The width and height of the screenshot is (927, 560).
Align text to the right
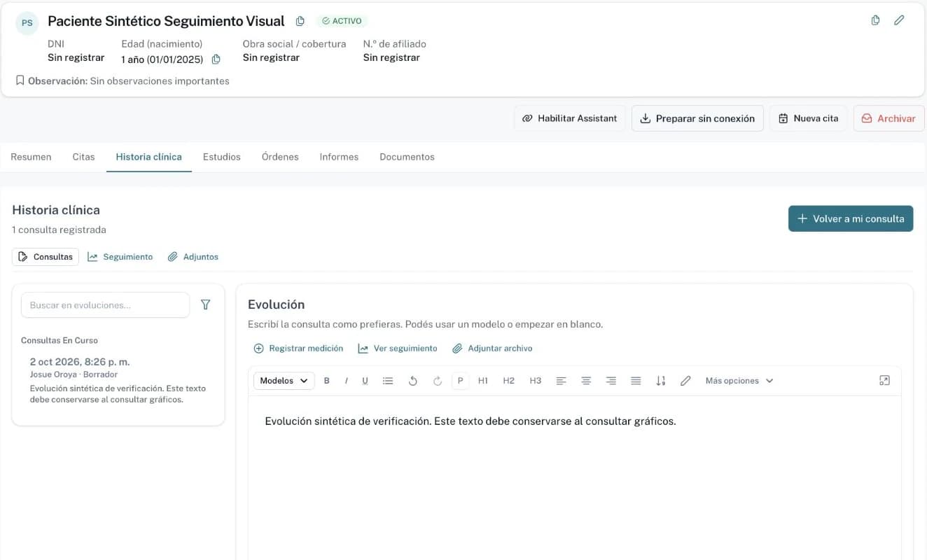coord(611,381)
